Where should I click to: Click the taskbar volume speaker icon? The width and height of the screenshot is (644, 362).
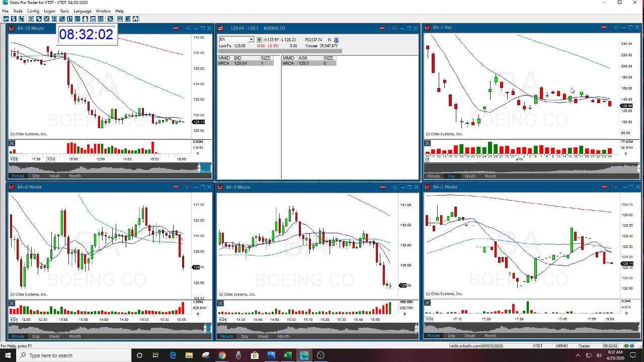[x=599, y=355]
